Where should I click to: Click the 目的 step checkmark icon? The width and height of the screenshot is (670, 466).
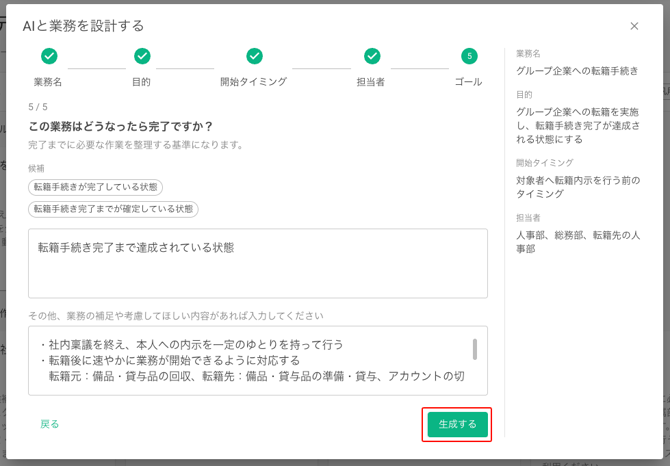142,56
